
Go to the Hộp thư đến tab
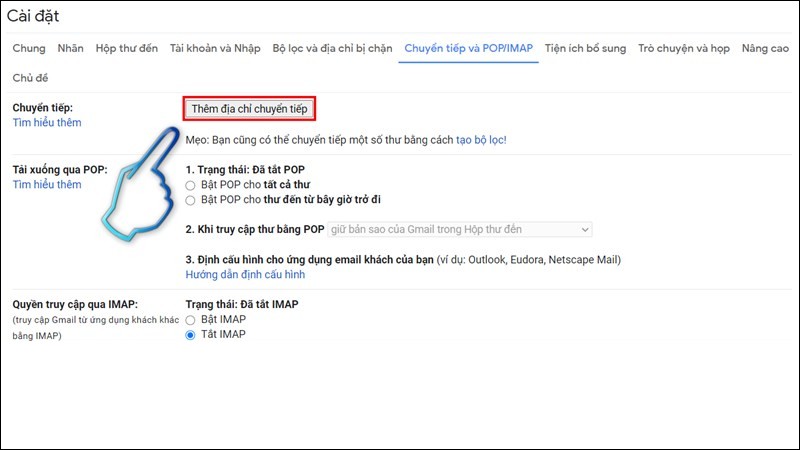[126, 47]
